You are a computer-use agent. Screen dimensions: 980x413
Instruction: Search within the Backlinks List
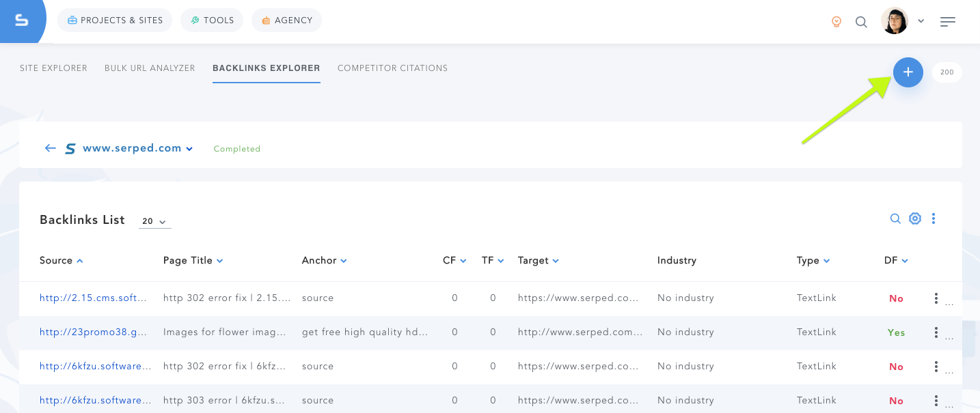point(895,218)
